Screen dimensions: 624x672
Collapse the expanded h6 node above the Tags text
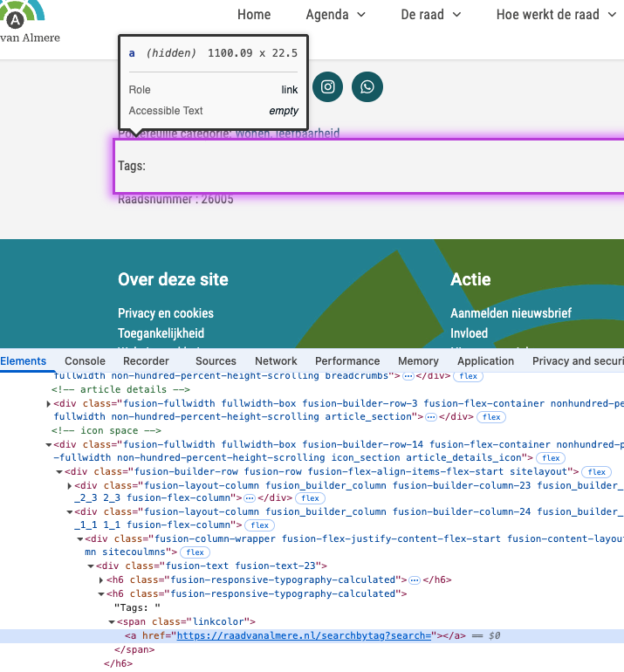point(101,594)
